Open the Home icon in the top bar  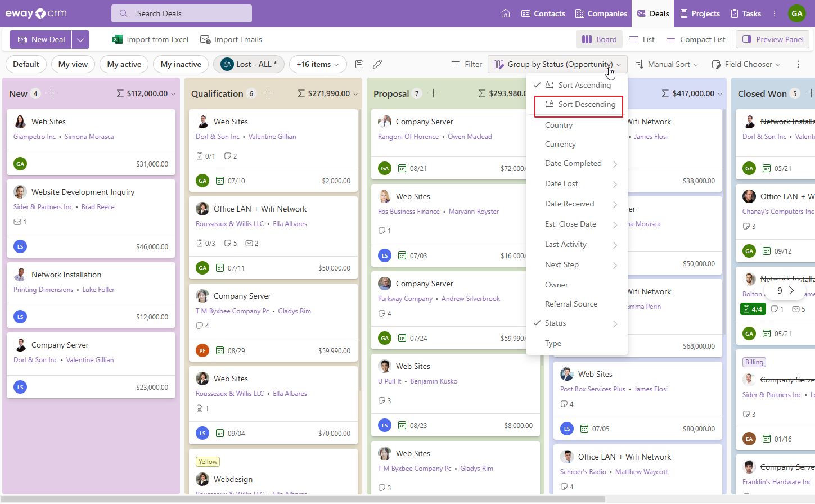coord(506,13)
